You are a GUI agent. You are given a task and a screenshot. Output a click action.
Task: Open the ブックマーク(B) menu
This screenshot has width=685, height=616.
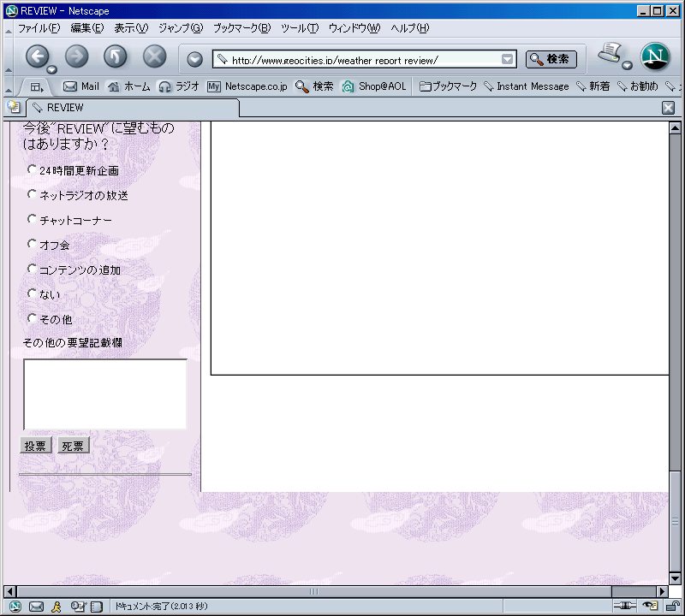pos(242,28)
